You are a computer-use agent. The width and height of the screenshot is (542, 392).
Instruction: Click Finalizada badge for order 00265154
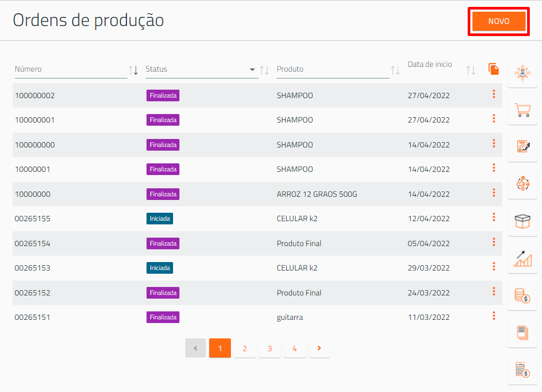163,243
